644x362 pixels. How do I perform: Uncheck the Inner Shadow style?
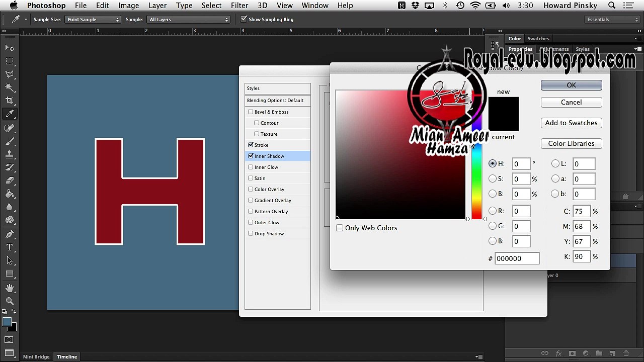click(x=251, y=156)
